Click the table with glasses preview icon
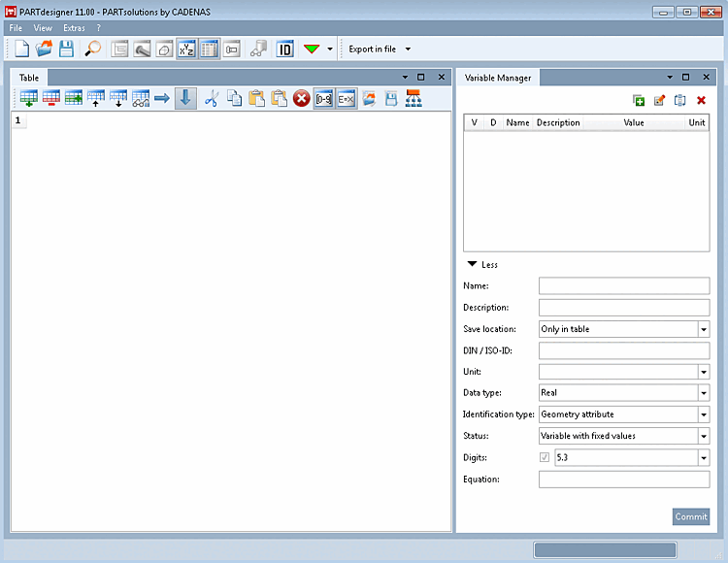728x563 pixels. (141, 98)
